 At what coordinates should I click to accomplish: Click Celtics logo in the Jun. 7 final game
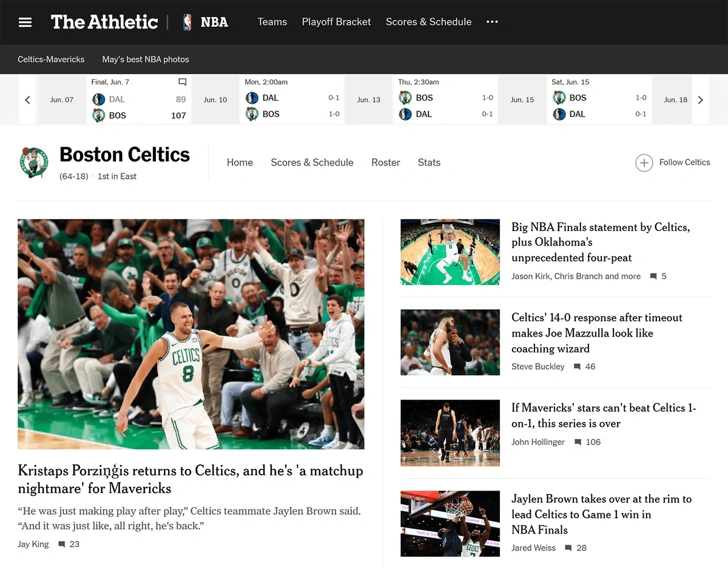99,115
